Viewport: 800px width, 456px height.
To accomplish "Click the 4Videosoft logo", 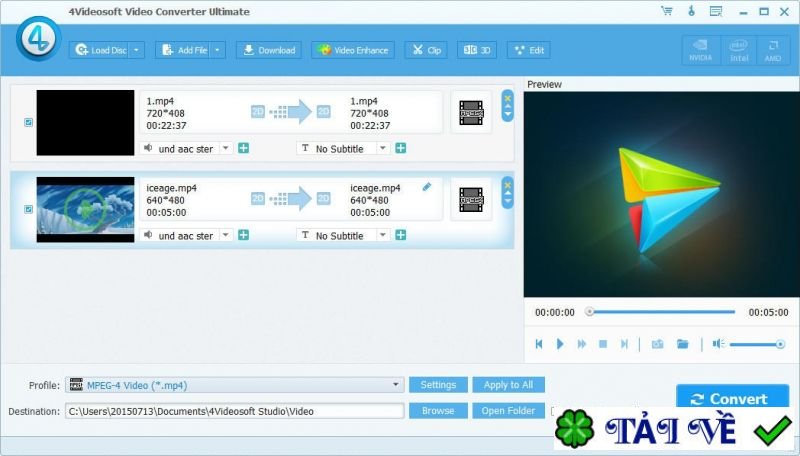I will tap(38, 39).
